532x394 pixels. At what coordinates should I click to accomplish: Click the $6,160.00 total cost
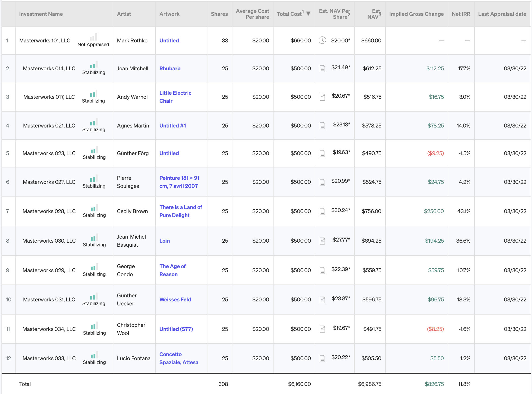point(299,384)
